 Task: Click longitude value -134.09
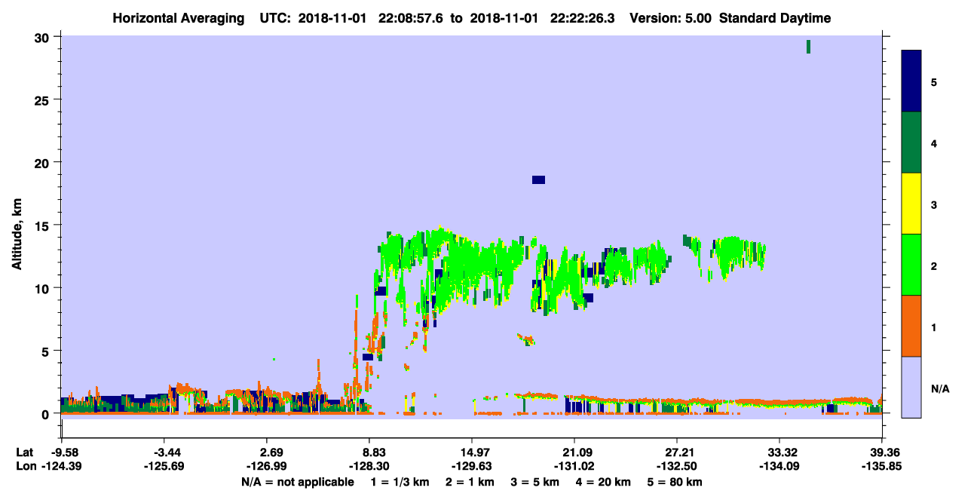(x=779, y=466)
